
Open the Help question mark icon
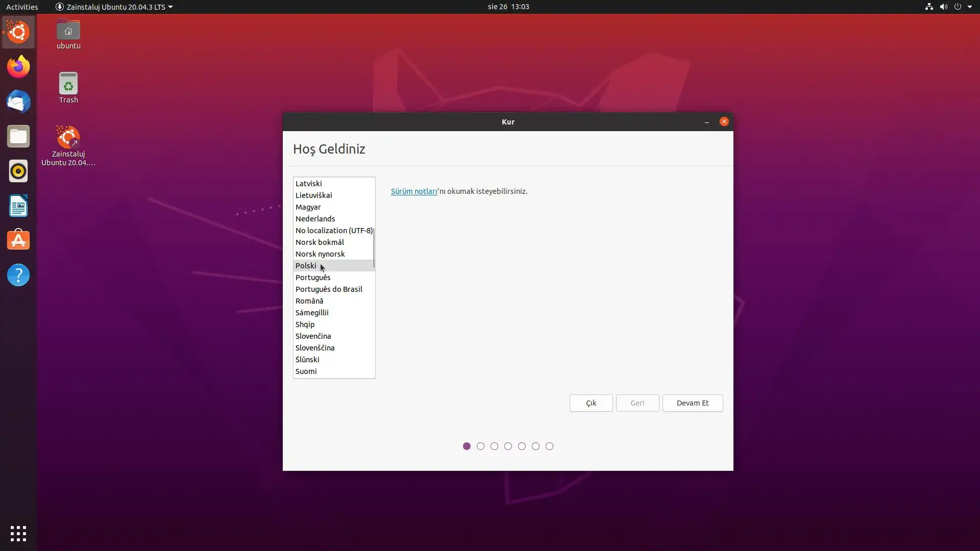tap(18, 275)
